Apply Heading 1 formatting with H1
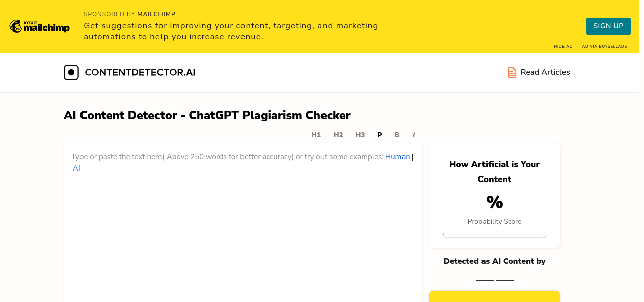Image resolution: width=644 pixels, height=302 pixels. coord(316,135)
